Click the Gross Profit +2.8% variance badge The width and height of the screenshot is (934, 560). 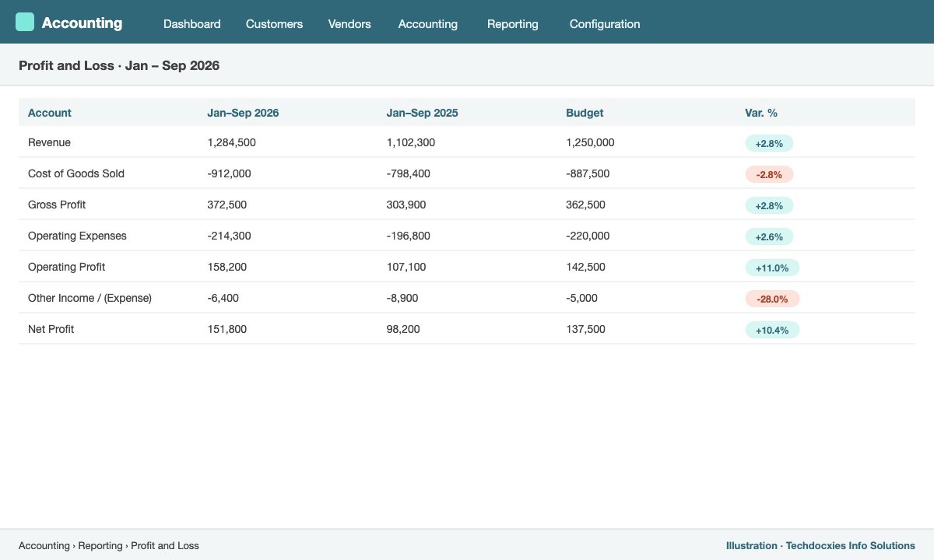pos(769,205)
